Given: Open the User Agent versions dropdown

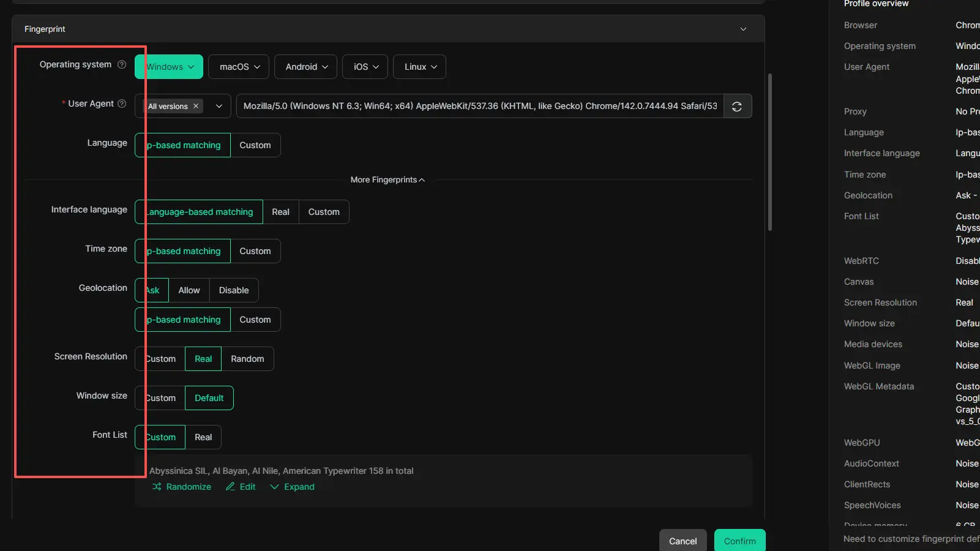Looking at the screenshot, I should tap(219, 107).
